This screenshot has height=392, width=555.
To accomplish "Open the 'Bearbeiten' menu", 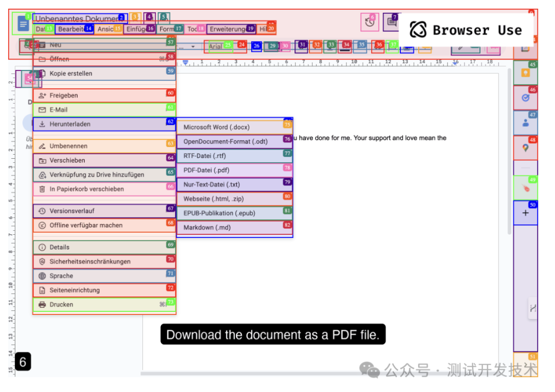I will click(x=71, y=29).
